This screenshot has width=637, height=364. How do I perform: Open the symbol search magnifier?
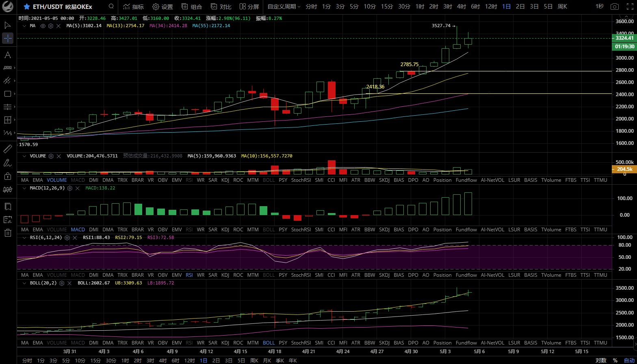click(x=111, y=6)
